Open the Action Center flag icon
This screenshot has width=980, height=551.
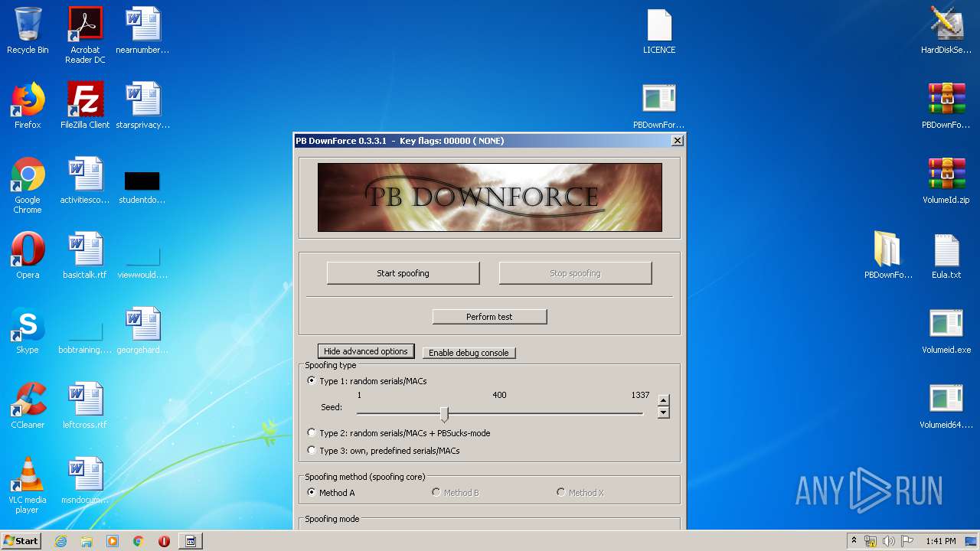(906, 541)
